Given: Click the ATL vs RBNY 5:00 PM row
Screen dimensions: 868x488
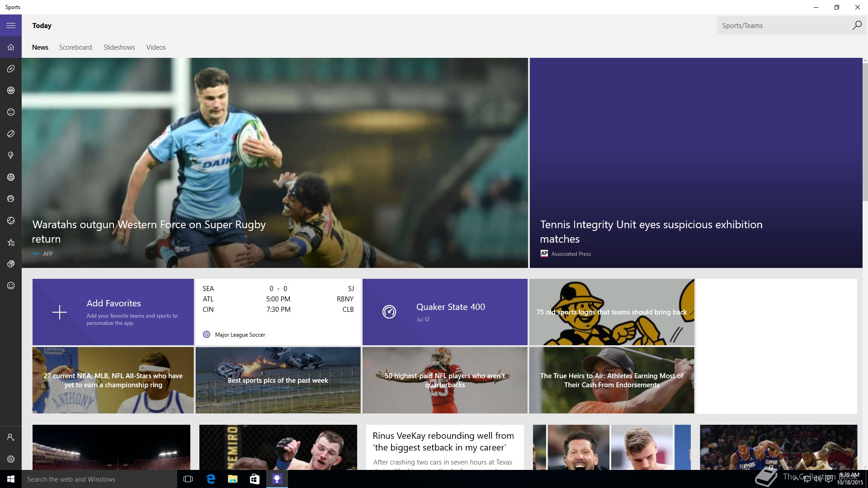Looking at the screenshot, I should [x=278, y=299].
